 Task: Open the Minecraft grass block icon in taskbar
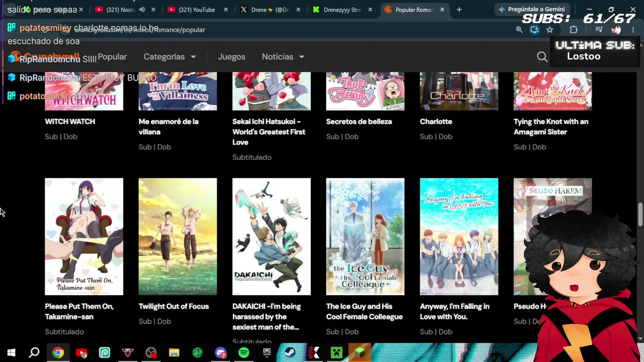[x=359, y=353]
